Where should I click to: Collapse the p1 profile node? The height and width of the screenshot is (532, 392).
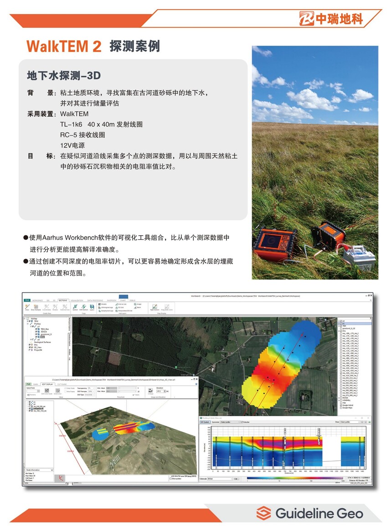click(31, 326)
